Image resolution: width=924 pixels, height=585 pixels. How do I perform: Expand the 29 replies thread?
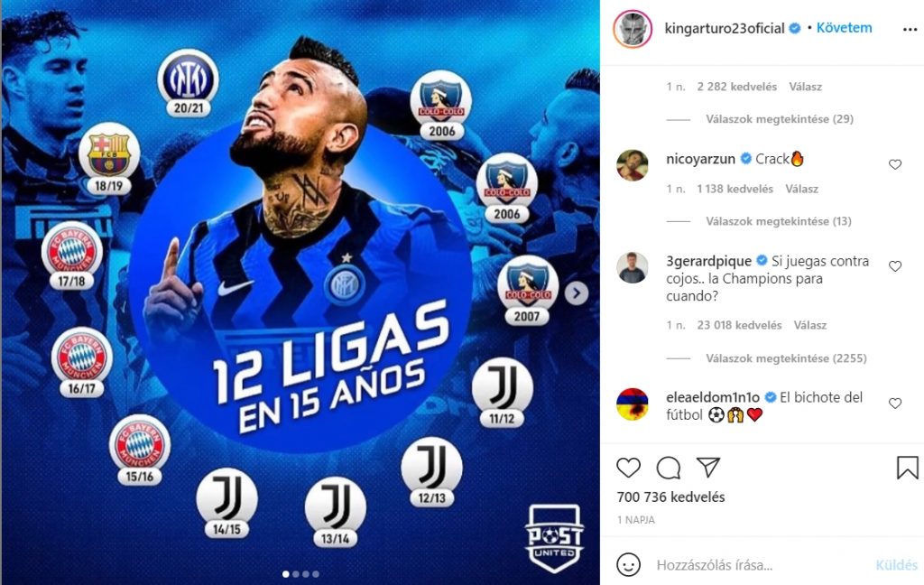click(x=780, y=119)
